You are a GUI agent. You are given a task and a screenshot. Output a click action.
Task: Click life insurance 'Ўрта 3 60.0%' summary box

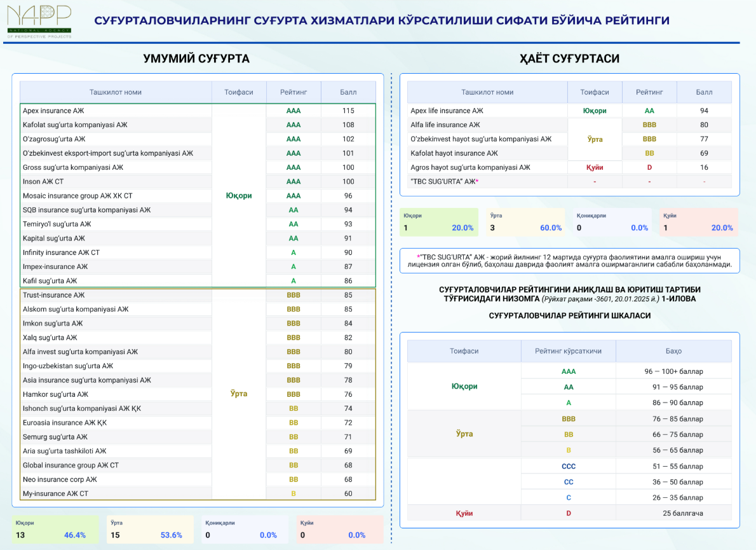coord(525,222)
